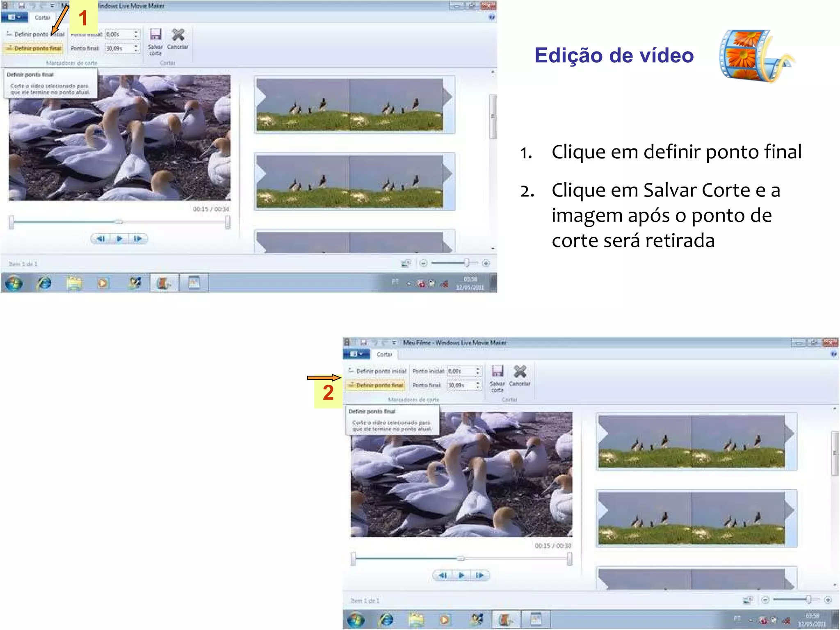Select first storyboard clip in lower window
This screenshot has width=840, height=630.
[696, 441]
